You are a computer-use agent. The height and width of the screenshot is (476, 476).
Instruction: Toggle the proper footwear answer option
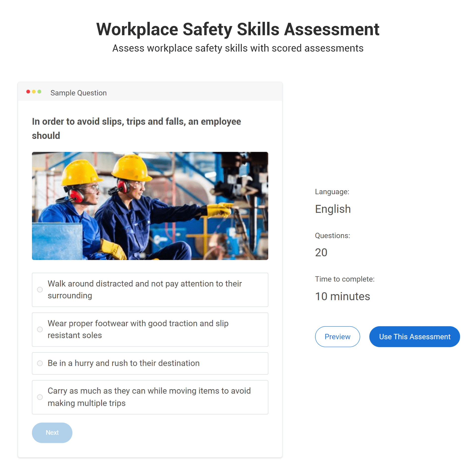[40, 329]
